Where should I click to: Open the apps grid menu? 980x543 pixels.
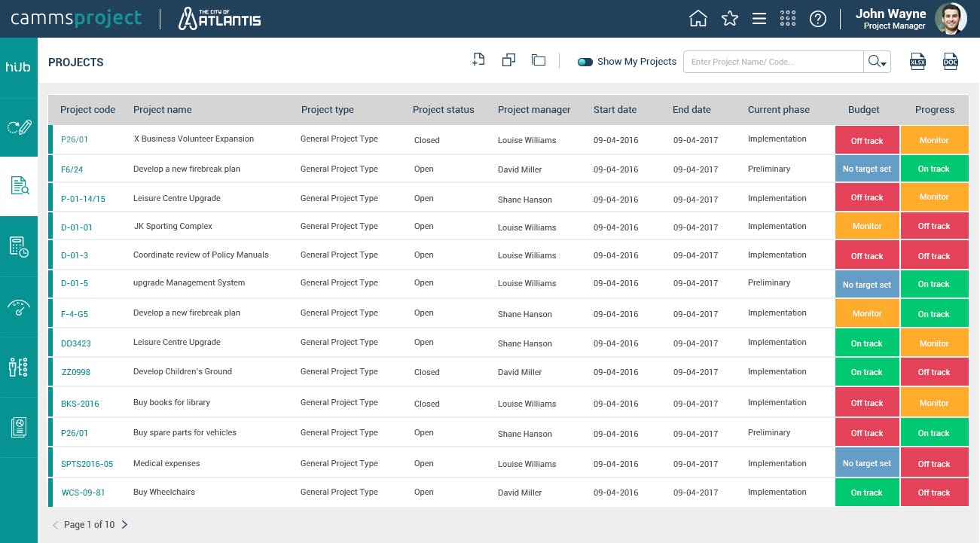787,18
